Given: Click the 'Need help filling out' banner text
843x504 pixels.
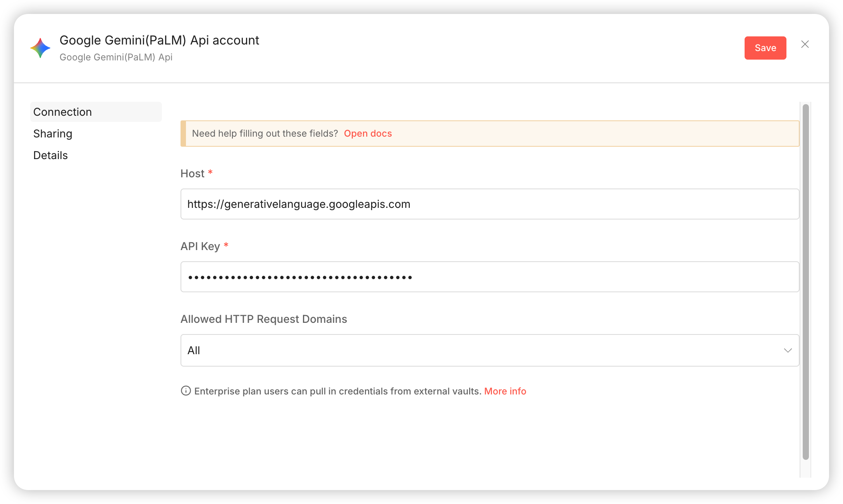Looking at the screenshot, I should (265, 134).
